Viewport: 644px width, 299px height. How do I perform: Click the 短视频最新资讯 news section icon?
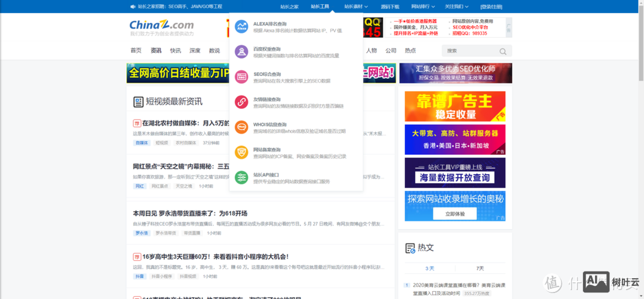(x=138, y=102)
